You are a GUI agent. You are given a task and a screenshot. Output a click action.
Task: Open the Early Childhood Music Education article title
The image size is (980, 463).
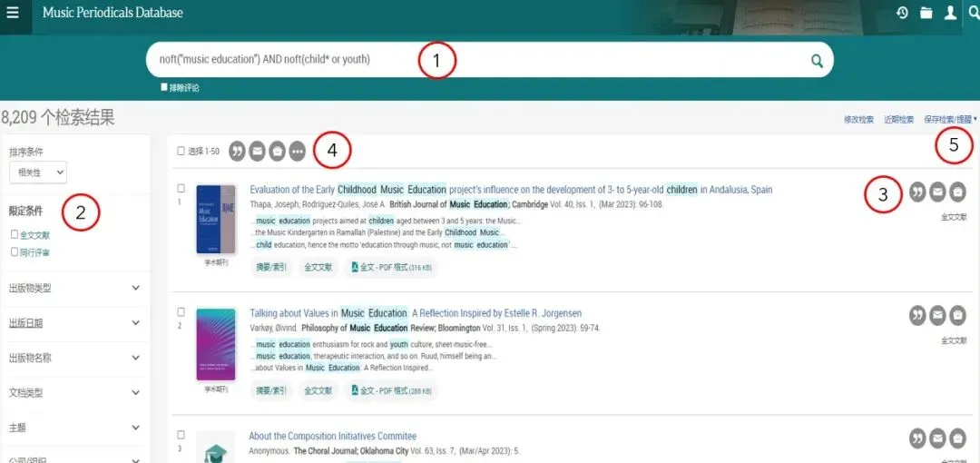click(511, 190)
